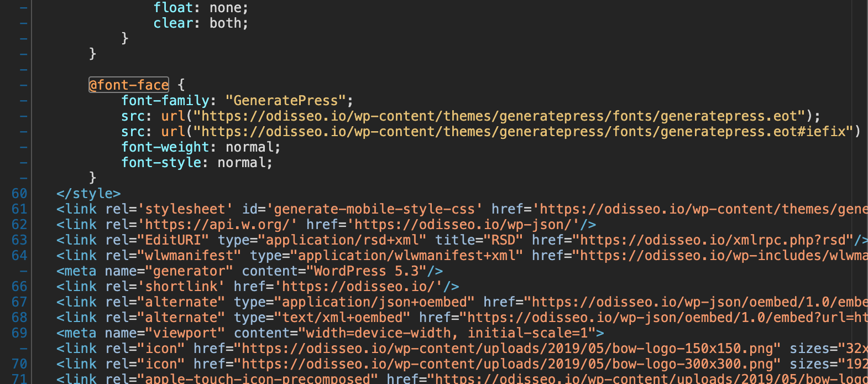Image resolution: width=868 pixels, height=384 pixels.
Task: Click the 'font-weight: normal;' line
Action: click(x=201, y=147)
